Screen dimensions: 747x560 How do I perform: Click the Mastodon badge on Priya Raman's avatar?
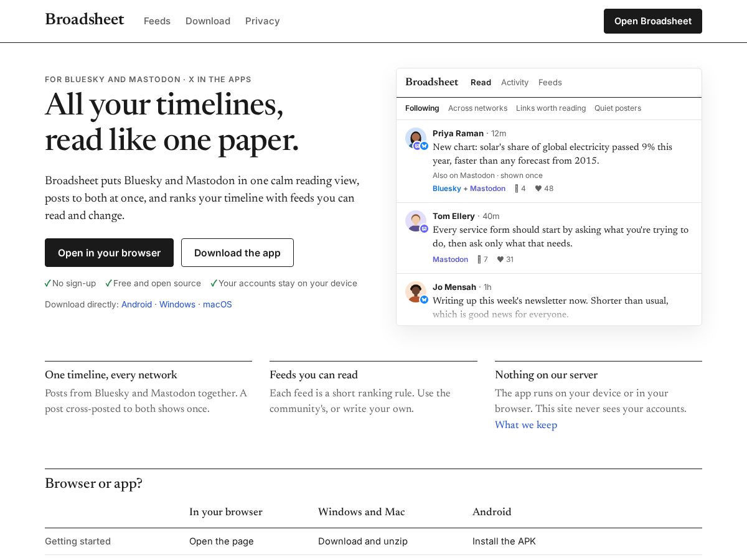417,146
